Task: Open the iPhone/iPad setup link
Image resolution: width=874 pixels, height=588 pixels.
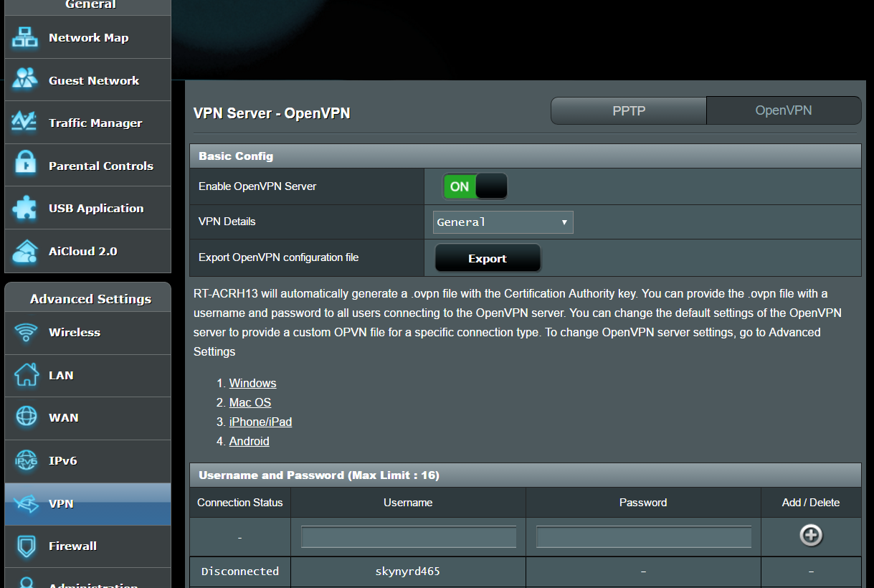Action: 260,422
